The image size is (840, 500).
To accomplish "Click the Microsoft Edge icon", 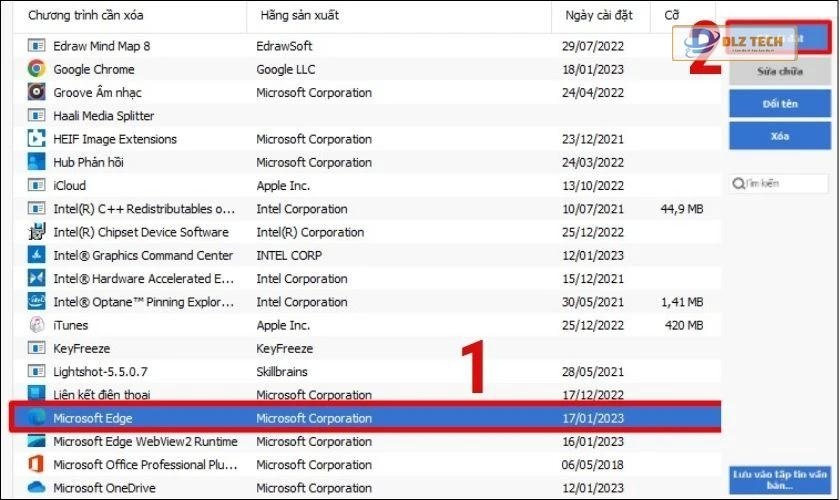I will point(37,418).
